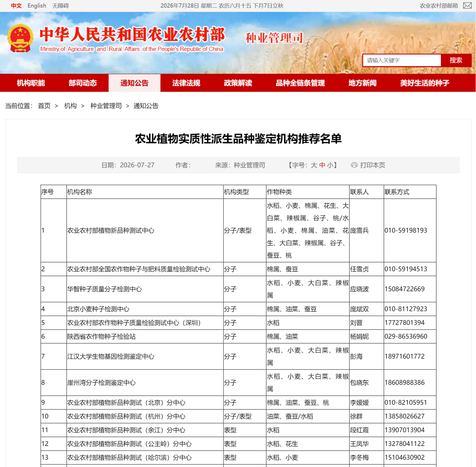Click 打印本页 print link
This screenshot has height=467, width=476.
point(373,165)
